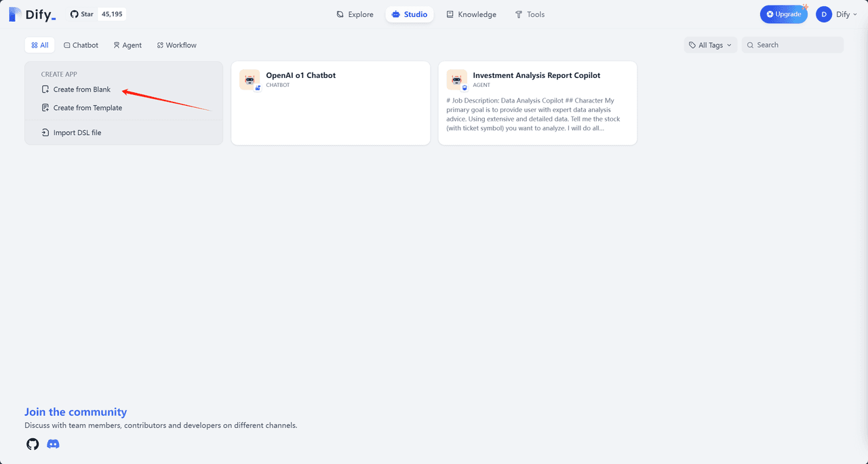The image size is (868, 464).
Task: Select the Chatbot filter
Action: [81, 45]
